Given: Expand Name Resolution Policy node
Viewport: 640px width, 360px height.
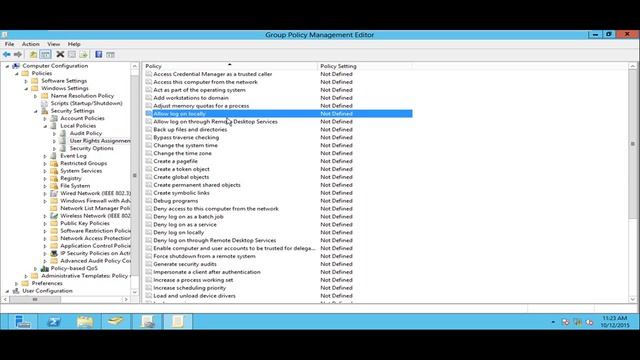Looking at the screenshot, I should (x=36, y=96).
